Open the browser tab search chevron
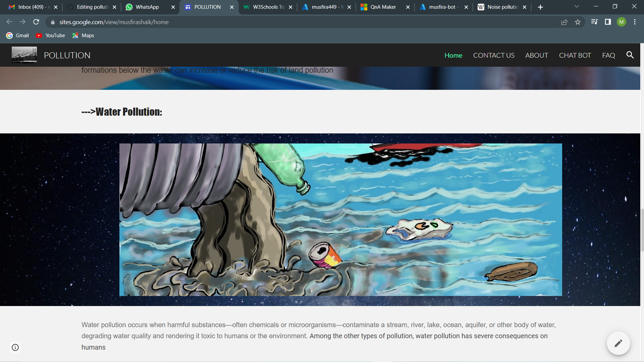The image size is (644, 362). point(576,6)
